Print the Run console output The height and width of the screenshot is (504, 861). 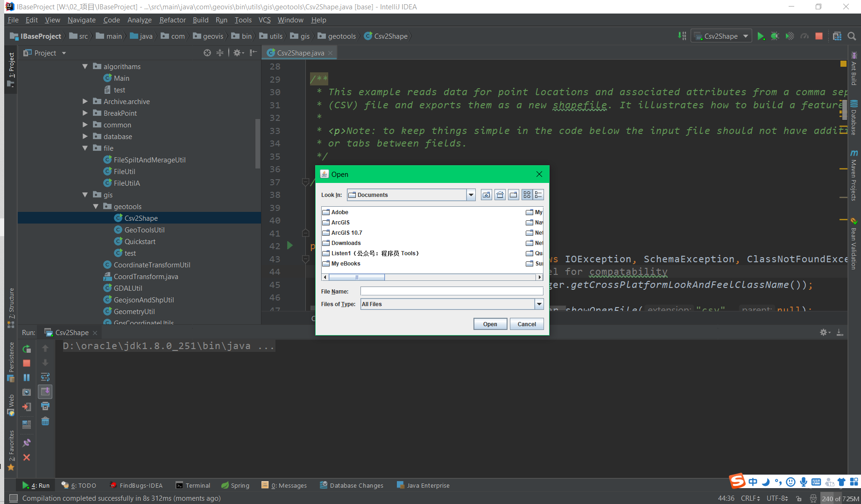click(45, 406)
